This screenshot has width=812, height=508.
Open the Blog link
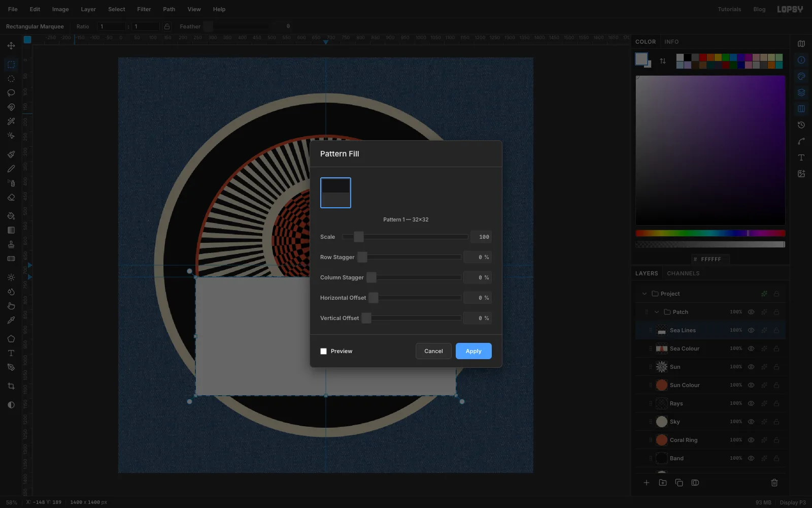(759, 9)
